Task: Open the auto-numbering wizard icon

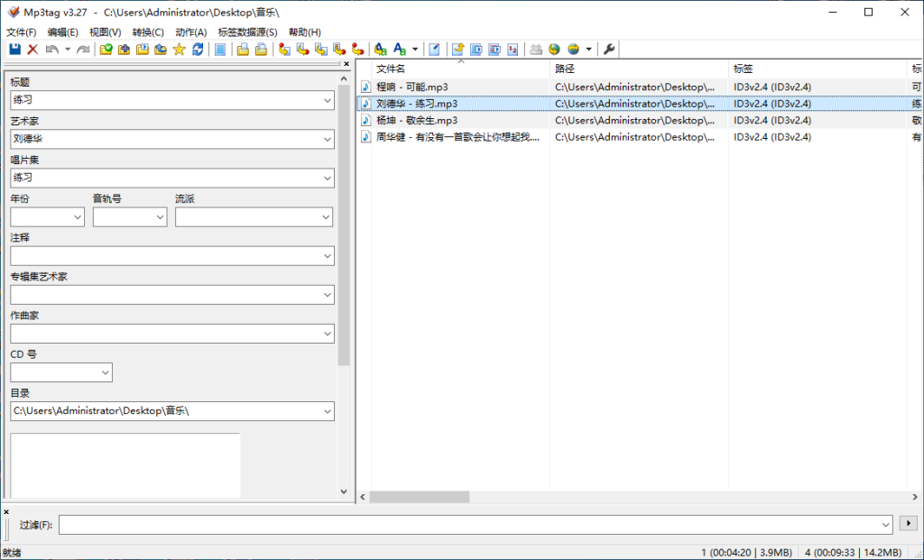Action: click(x=513, y=50)
